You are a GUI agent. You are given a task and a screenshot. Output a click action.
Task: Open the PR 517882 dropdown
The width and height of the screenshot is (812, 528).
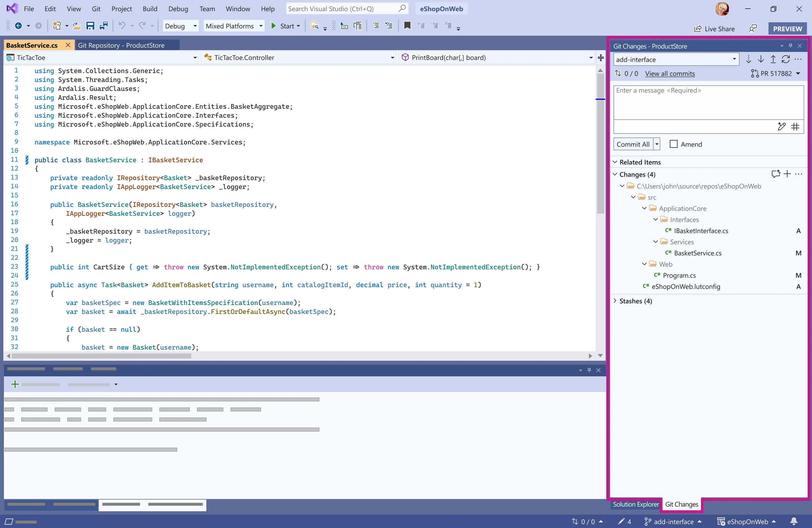tap(798, 73)
